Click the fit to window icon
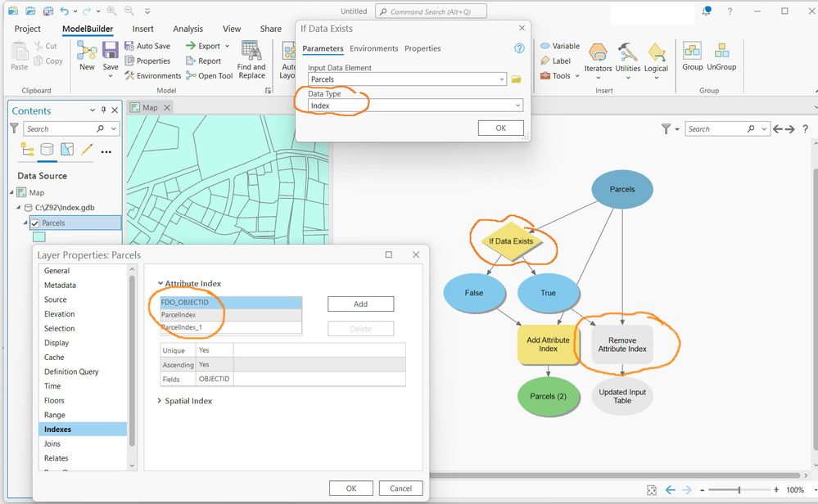 [x=652, y=490]
